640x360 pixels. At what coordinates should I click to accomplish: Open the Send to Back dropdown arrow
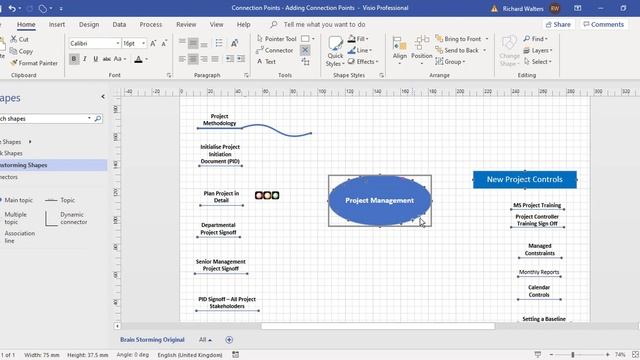click(484, 51)
